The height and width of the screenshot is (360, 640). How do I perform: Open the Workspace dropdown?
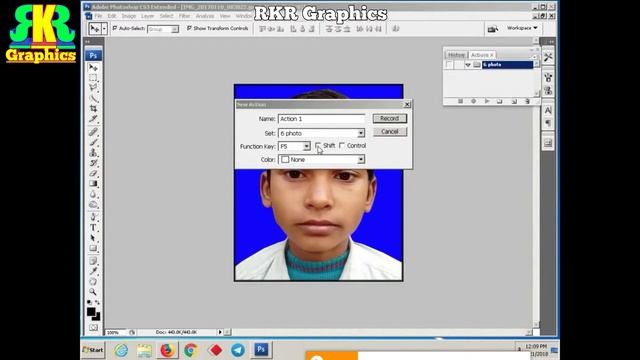(522, 28)
